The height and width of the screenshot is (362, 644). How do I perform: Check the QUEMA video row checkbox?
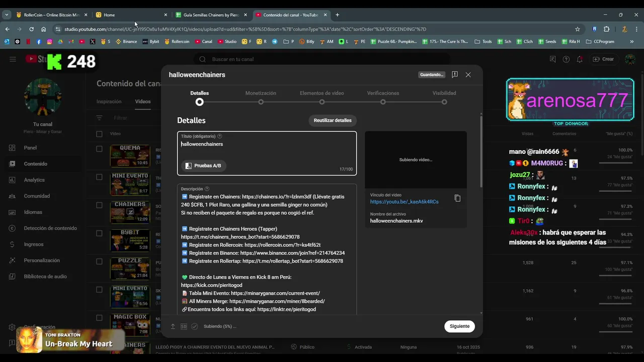(99, 149)
